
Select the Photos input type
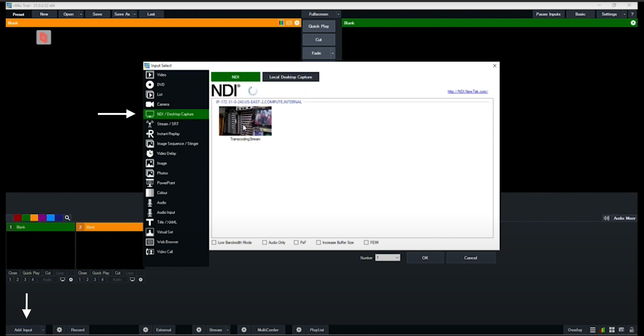point(176,173)
